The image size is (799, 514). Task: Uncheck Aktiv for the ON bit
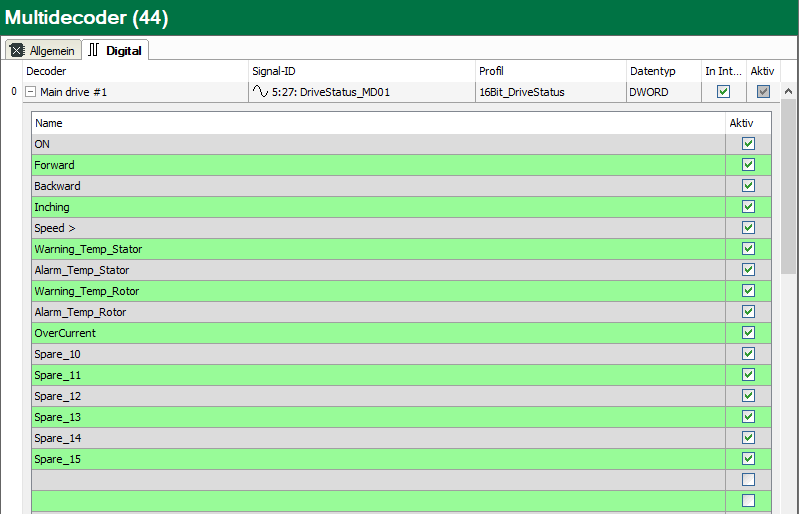[748, 144]
